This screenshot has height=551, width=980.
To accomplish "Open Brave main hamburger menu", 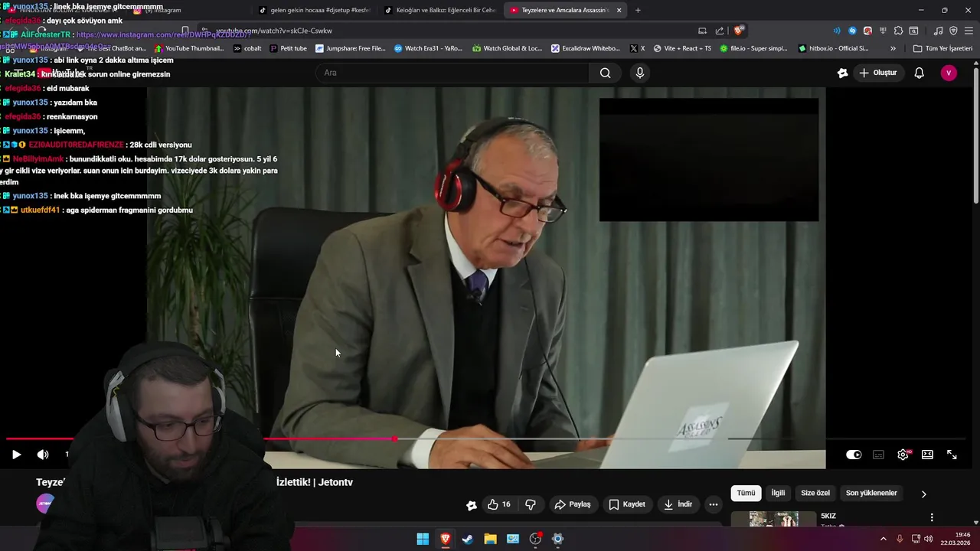I will click(x=969, y=31).
